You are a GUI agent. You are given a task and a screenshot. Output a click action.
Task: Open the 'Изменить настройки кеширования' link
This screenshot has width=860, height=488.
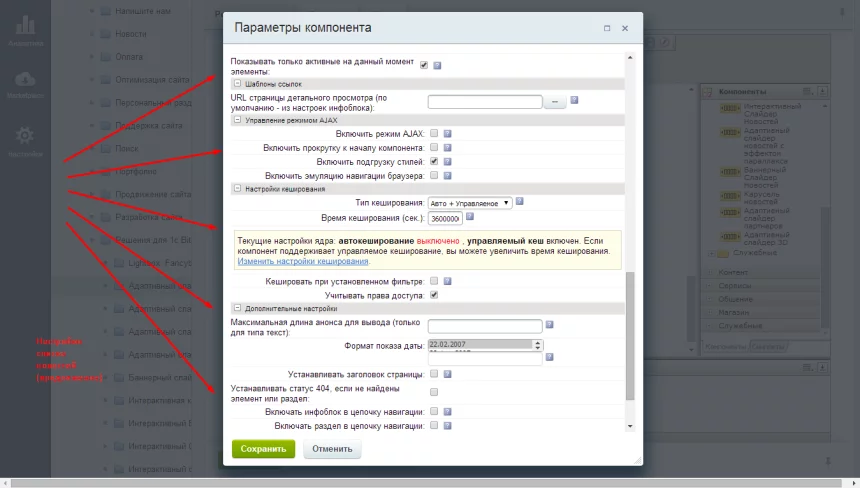click(x=303, y=261)
